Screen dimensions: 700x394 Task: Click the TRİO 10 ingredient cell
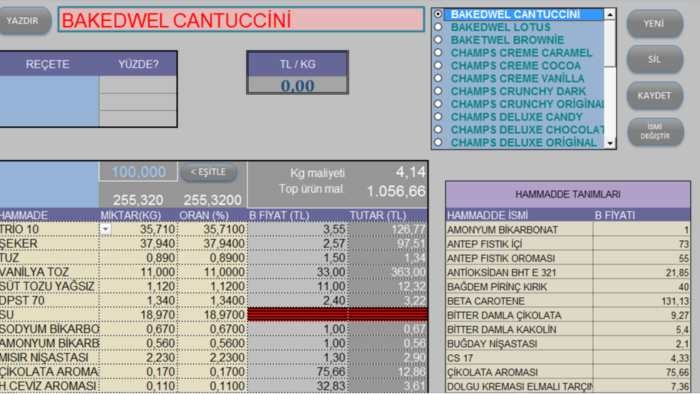(x=49, y=229)
